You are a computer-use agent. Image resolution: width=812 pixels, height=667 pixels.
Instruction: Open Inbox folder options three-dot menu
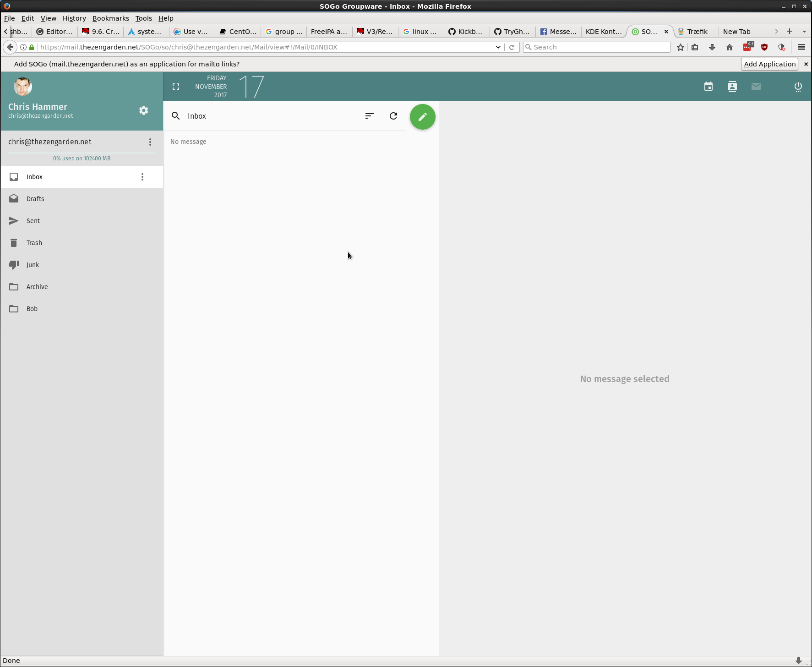142,177
